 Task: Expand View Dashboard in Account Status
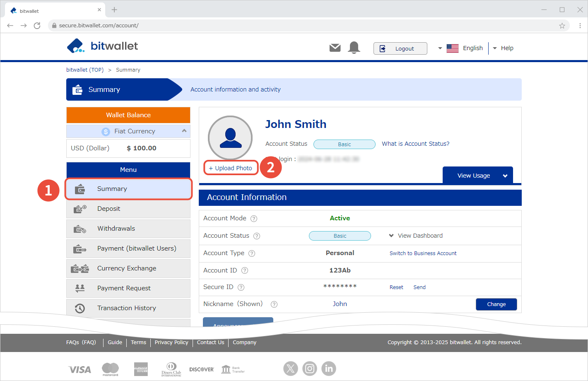point(416,236)
